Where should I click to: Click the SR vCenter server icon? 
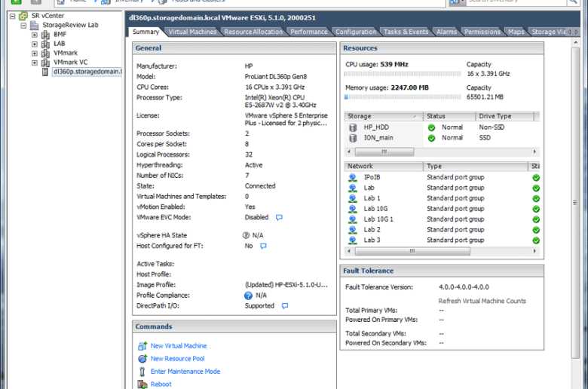(x=23, y=16)
